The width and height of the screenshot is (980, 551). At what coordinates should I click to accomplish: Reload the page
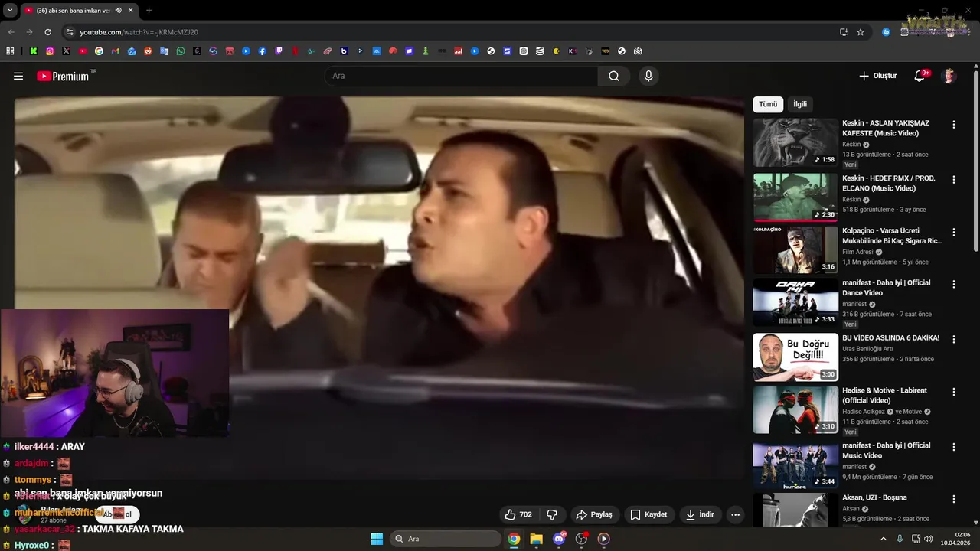click(x=47, y=32)
